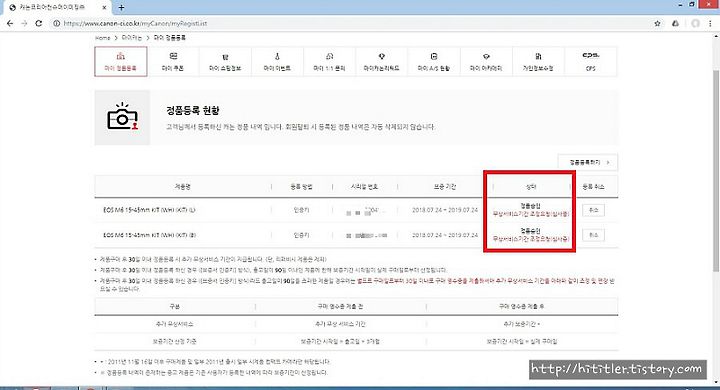Open the 마이 아카데미 academy tab
Screen dimensions: 720x390
point(486,62)
